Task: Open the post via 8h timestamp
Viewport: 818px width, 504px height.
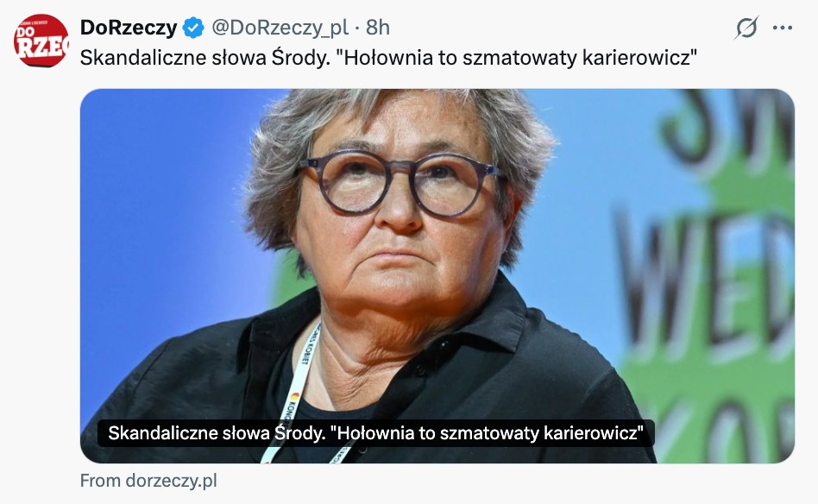Action: 378,28
